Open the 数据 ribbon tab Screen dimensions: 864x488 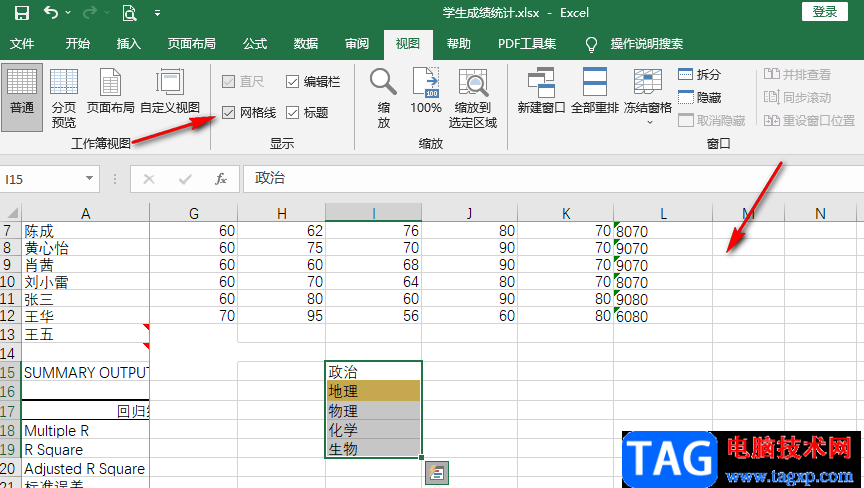[306, 44]
